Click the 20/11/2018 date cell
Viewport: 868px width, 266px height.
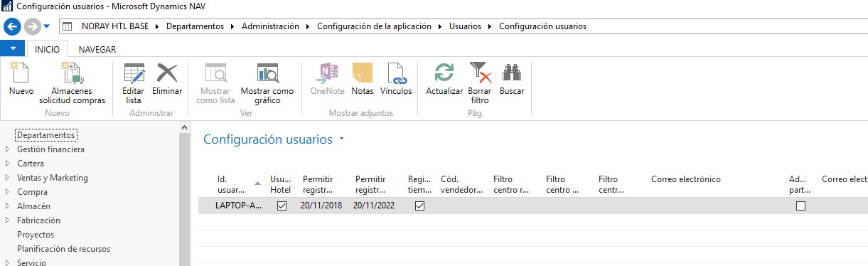click(321, 206)
